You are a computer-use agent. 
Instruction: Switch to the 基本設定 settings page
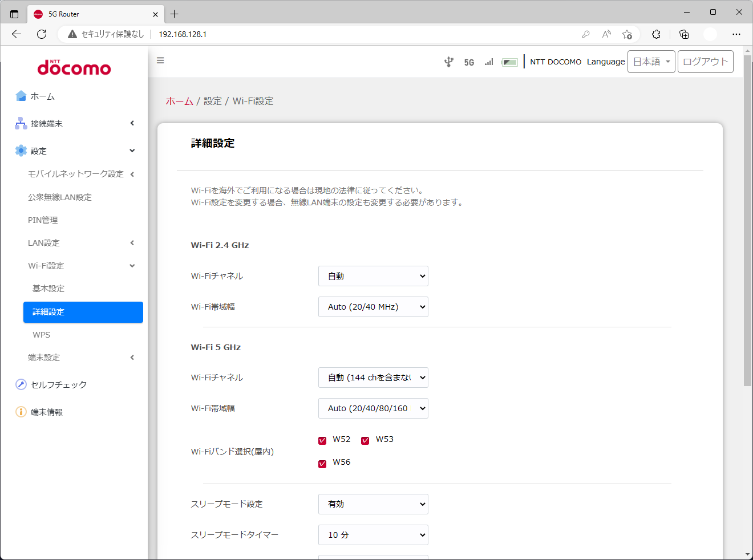pos(48,289)
